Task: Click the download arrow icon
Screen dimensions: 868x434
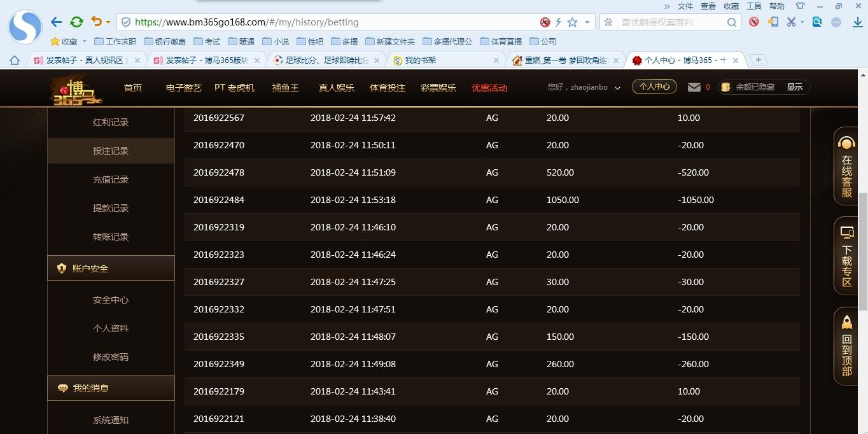Action: point(857,22)
